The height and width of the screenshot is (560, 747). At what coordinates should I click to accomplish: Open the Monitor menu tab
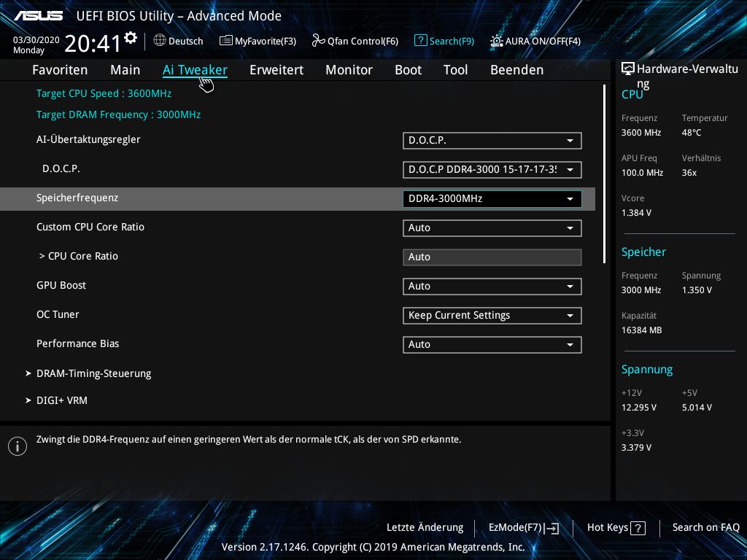(349, 69)
